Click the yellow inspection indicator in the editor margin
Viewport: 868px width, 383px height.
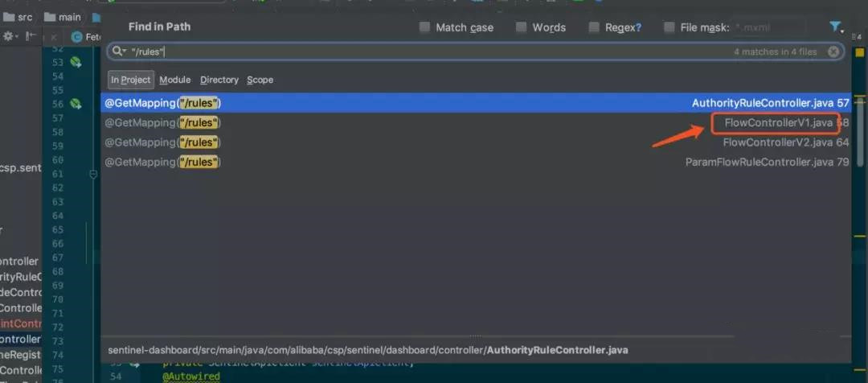pos(860,52)
